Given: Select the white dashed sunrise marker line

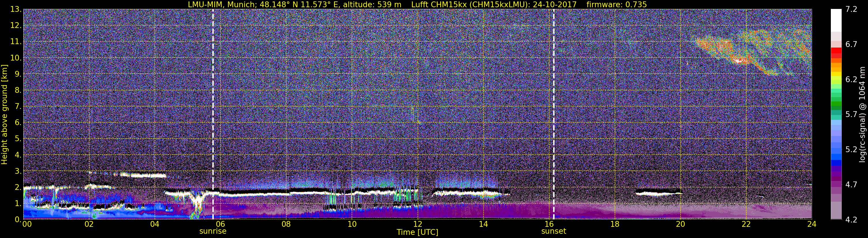Looking at the screenshot, I should coord(213,114).
